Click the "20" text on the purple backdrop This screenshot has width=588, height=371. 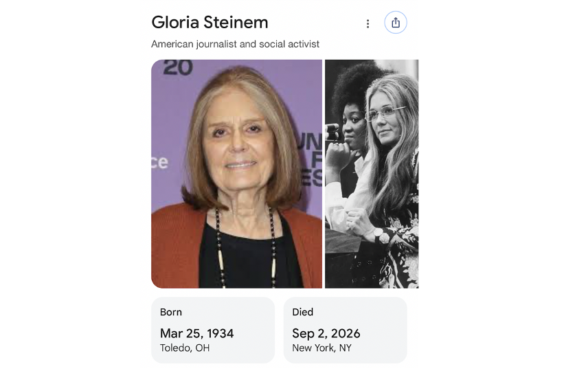pyautogui.click(x=178, y=67)
